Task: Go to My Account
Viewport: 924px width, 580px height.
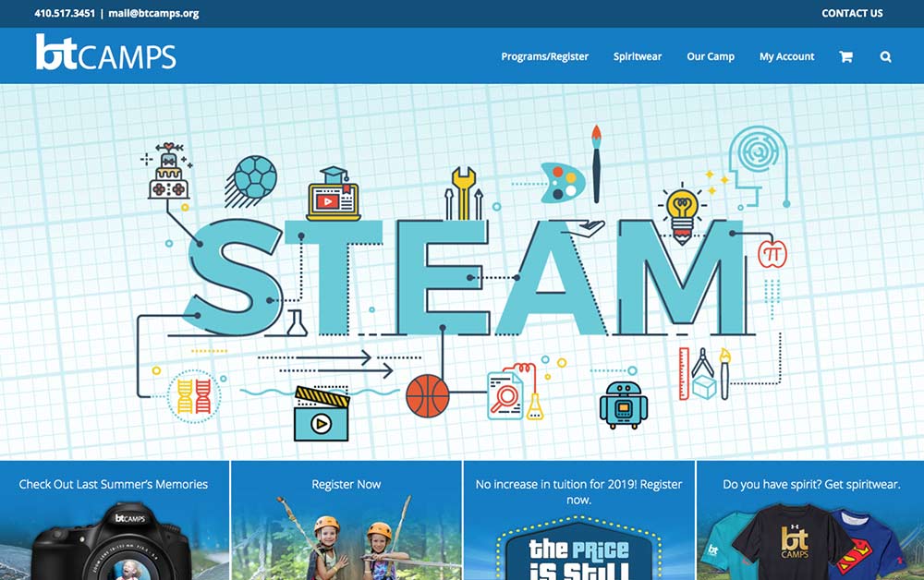Action: point(786,56)
